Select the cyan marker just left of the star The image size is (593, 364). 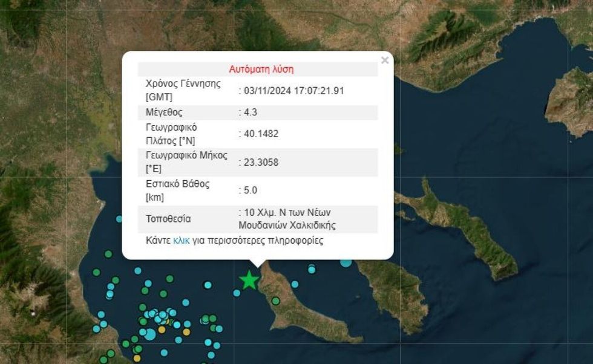click(x=237, y=293)
